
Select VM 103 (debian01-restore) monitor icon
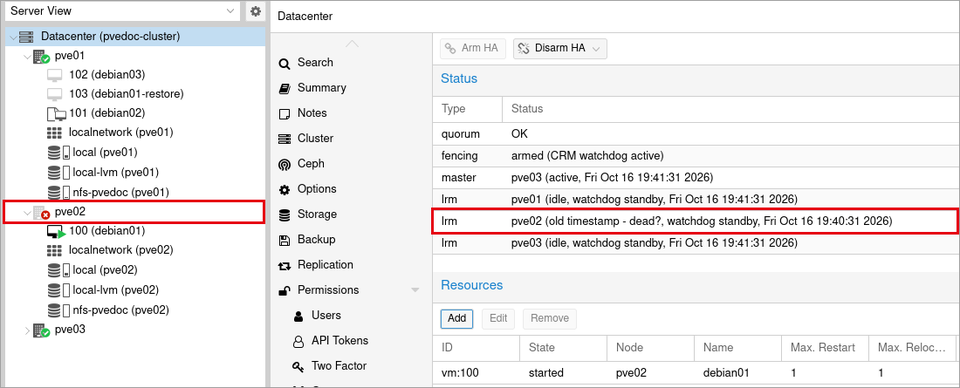55,94
